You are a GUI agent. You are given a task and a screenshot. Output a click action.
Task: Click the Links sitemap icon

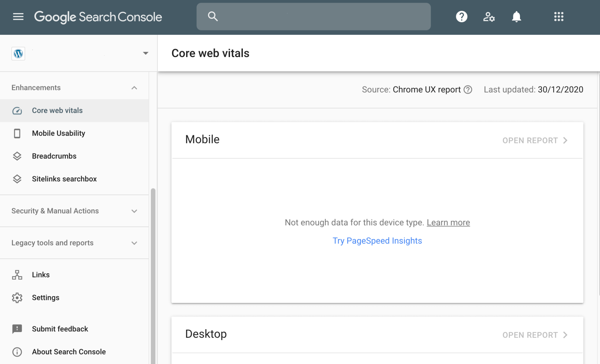tap(17, 275)
